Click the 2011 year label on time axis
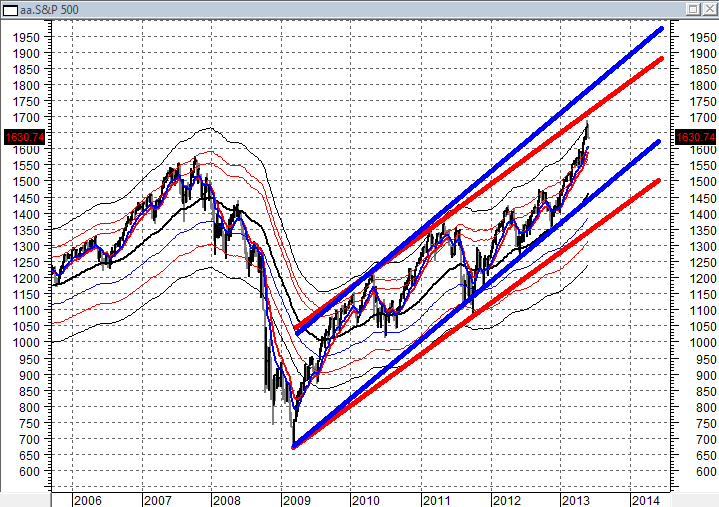This screenshot has width=719, height=507. coord(436,500)
